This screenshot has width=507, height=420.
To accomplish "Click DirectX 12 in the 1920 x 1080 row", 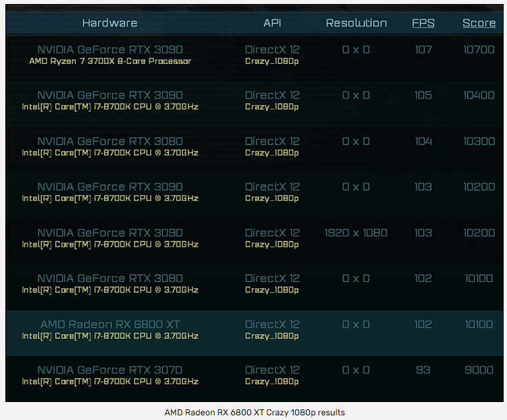I will pos(272,233).
